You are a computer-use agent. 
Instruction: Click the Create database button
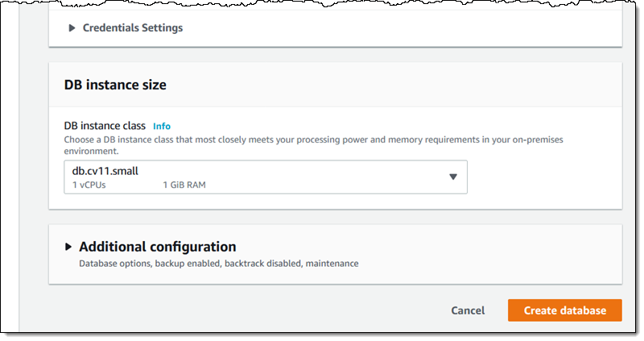coord(564,310)
